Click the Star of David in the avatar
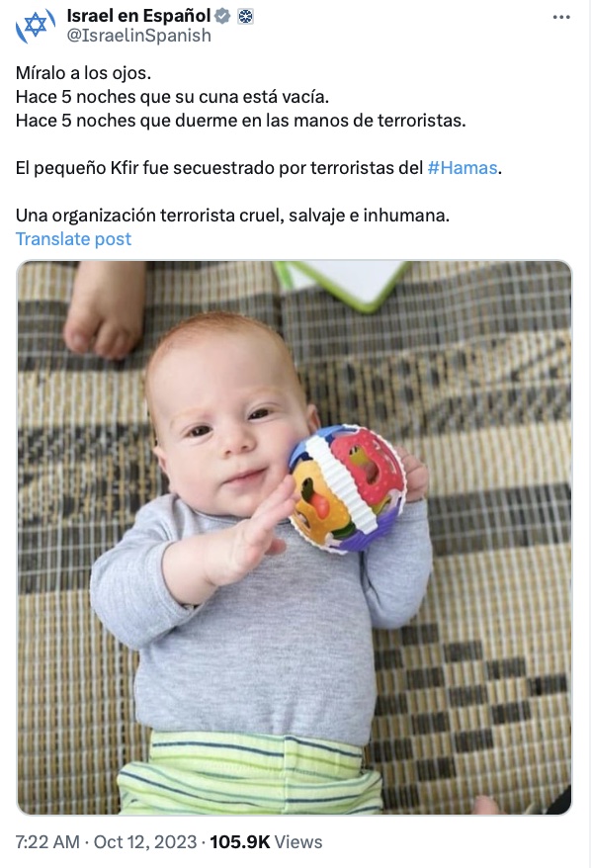This screenshot has width=591, height=868. tap(36, 26)
